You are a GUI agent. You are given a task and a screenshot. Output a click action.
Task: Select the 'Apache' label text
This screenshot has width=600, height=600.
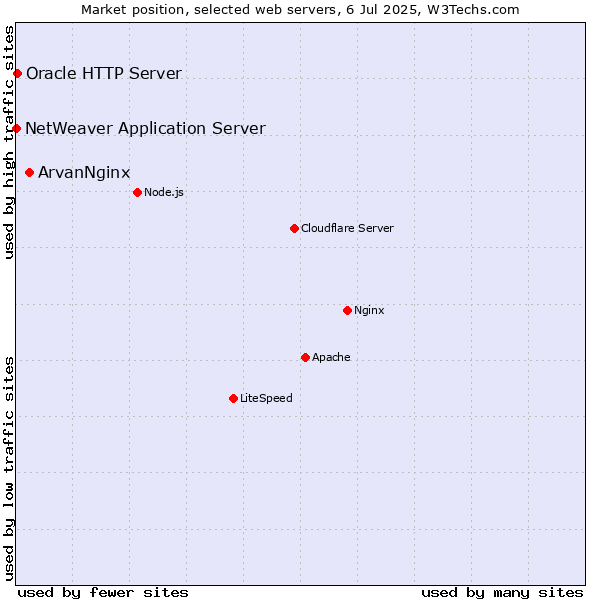(x=331, y=357)
